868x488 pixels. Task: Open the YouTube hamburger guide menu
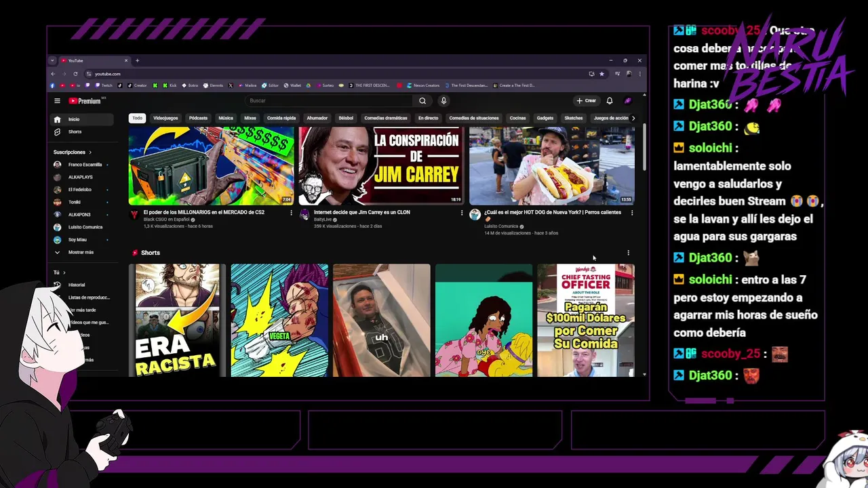click(x=57, y=101)
